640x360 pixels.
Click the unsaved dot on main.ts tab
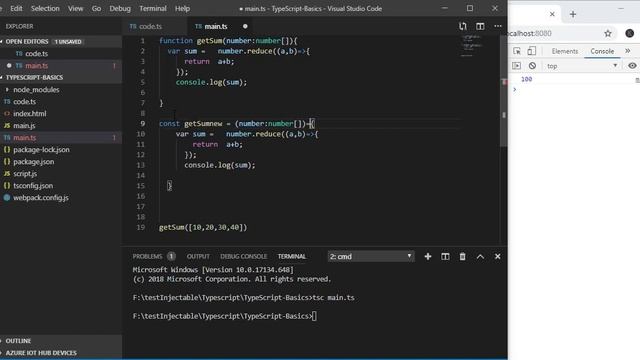pos(245,26)
